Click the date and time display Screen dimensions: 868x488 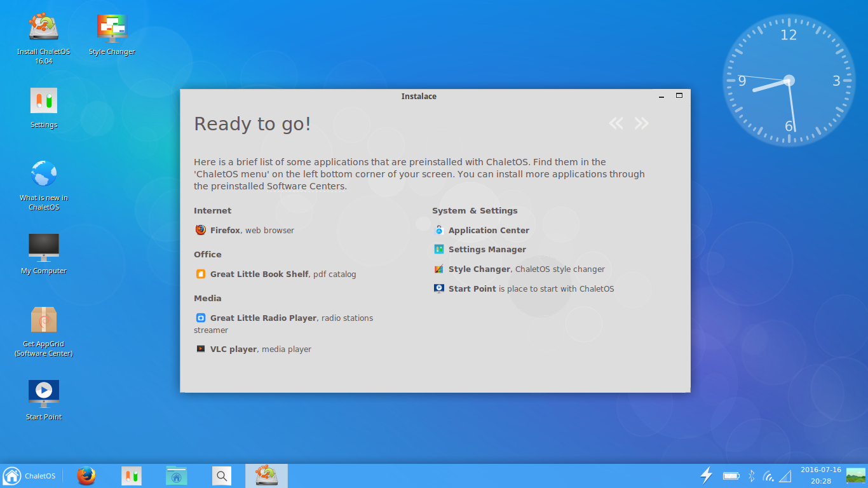tap(821, 475)
